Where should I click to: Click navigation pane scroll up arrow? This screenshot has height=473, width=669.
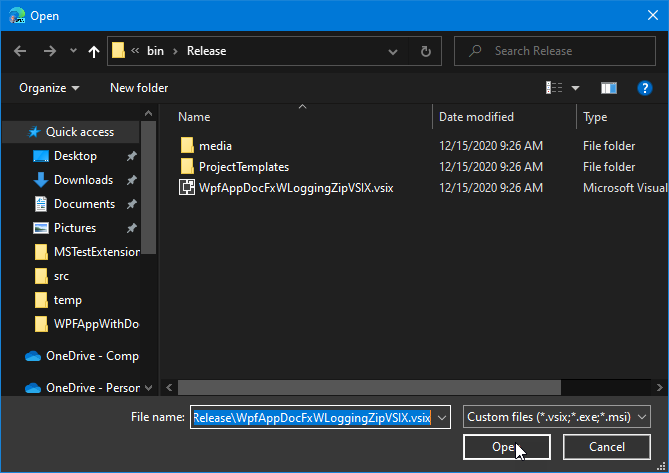click(148, 113)
